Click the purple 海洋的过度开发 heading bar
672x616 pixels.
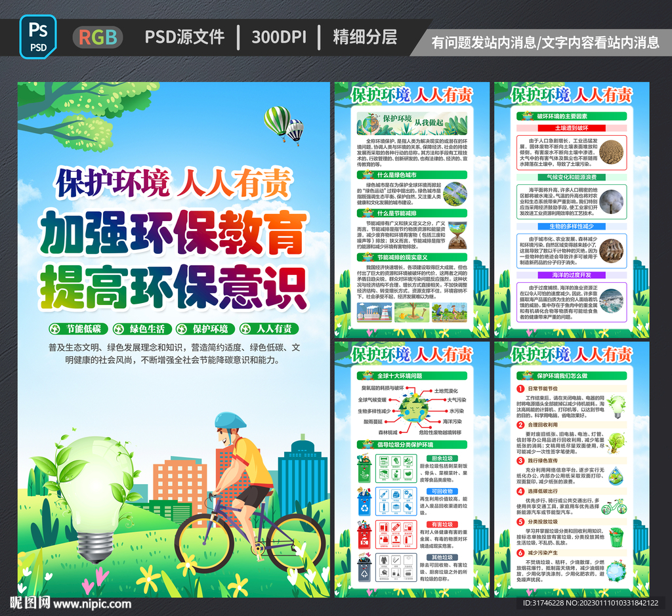572,275
